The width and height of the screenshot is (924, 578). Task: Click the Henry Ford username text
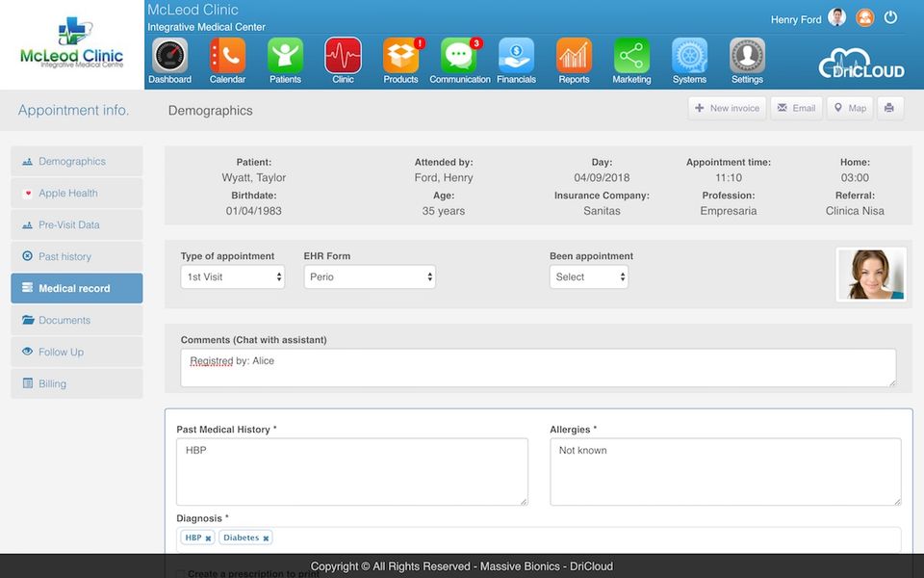pyautogui.click(x=796, y=19)
